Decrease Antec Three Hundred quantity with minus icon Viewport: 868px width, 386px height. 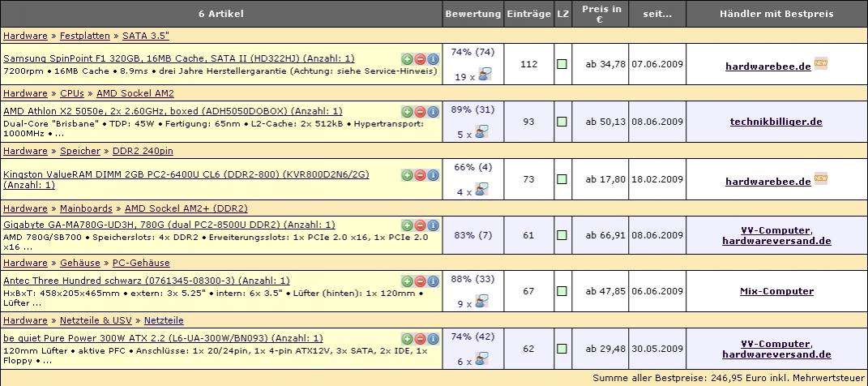[x=420, y=281]
